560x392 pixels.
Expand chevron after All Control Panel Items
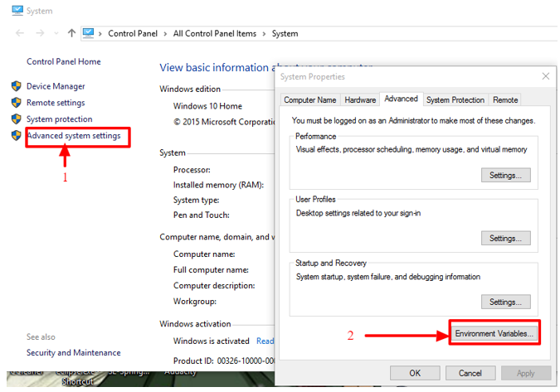pos(264,34)
